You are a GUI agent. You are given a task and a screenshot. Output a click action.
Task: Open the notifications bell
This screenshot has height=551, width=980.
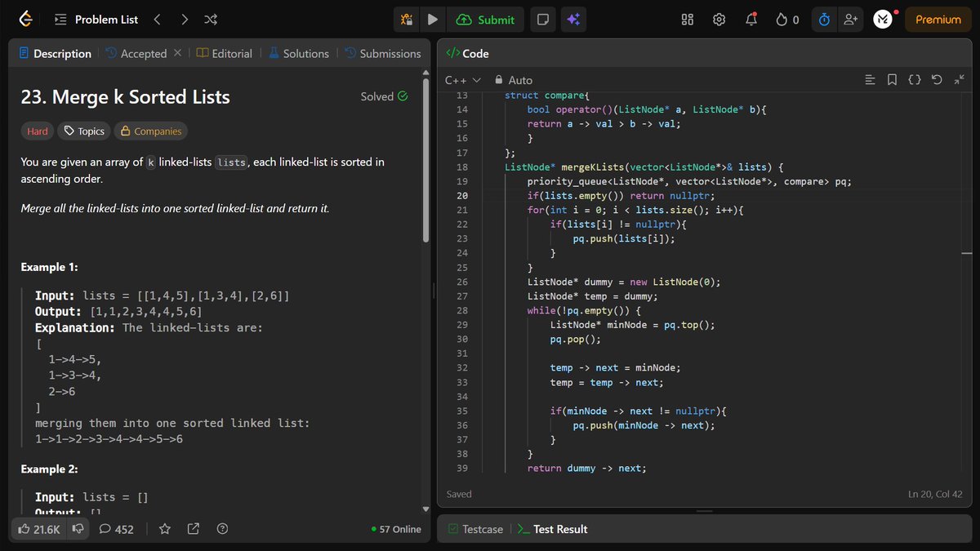click(x=751, y=20)
